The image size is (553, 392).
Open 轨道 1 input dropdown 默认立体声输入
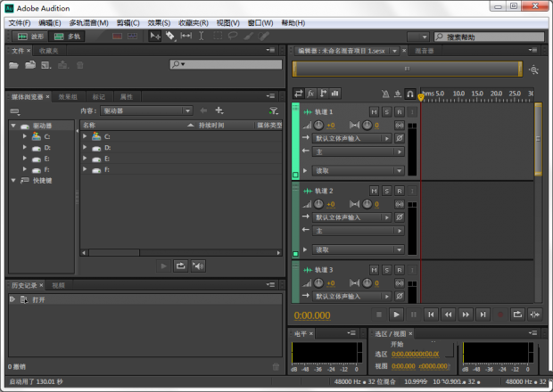pyautogui.click(x=352, y=138)
